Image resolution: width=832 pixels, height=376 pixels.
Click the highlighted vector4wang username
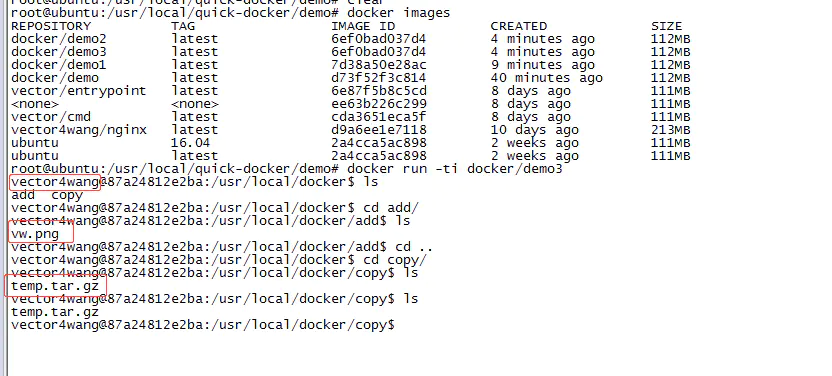pyautogui.click(x=55, y=182)
